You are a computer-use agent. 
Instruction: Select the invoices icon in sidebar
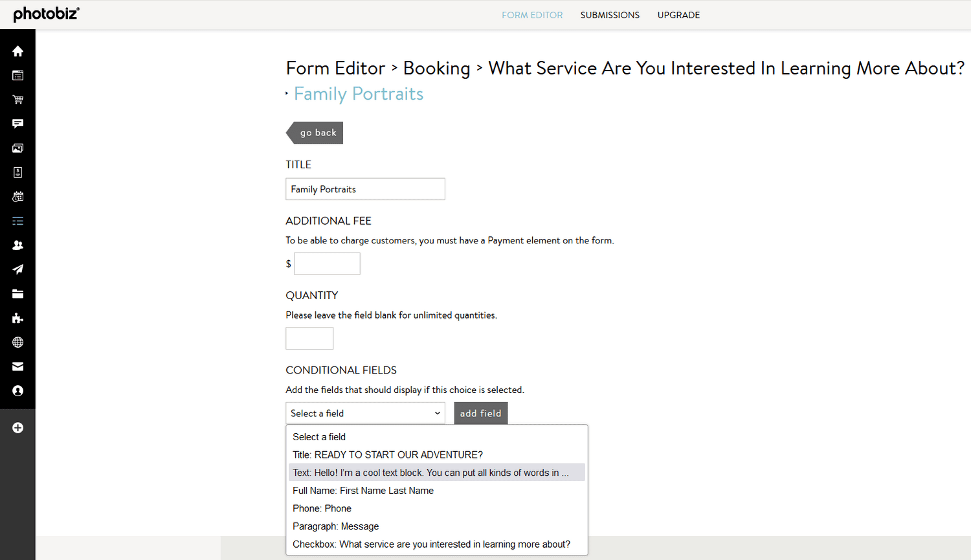click(17, 172)
